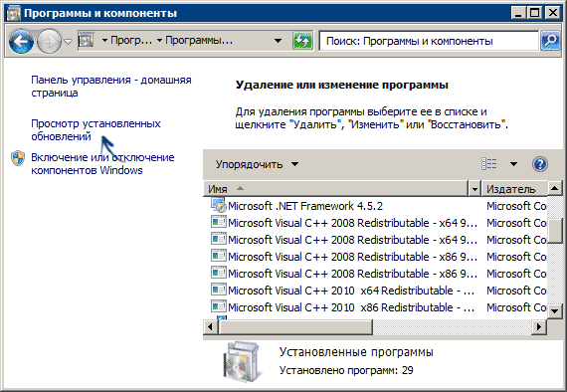Screen dimensions: 567x392
Task: Select first Visual C++ 2008 x64 row
Action: pos(376,223)
